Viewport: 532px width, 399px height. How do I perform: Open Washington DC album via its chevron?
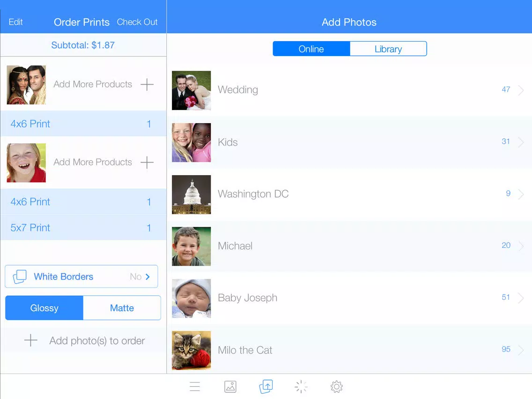pos(521,194)
